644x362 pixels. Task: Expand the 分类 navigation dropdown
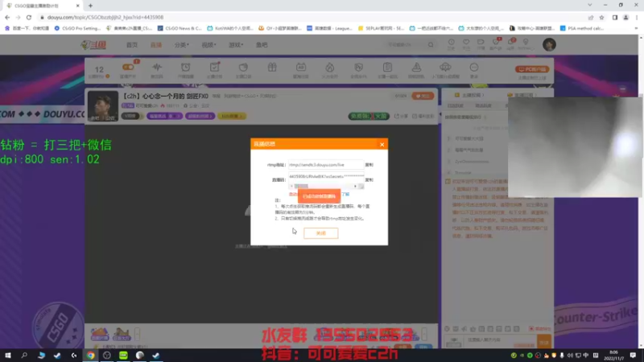(182, 45)
